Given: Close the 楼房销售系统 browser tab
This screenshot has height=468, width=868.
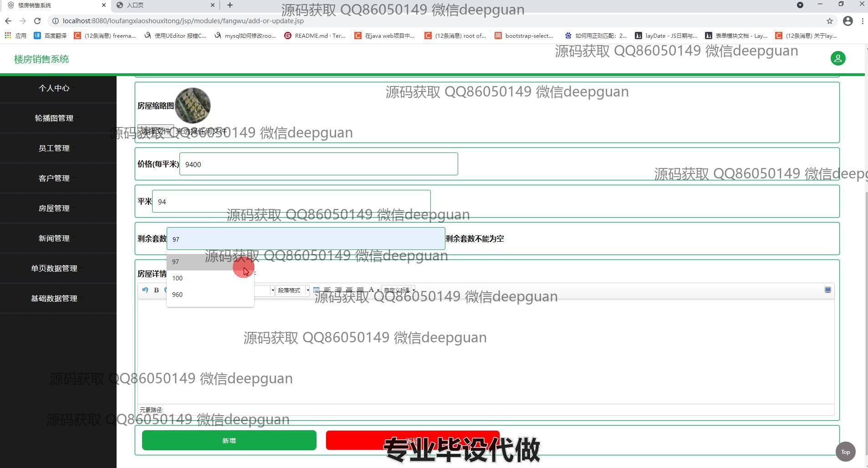Looking at the screenshot, I should click(104, 5).
